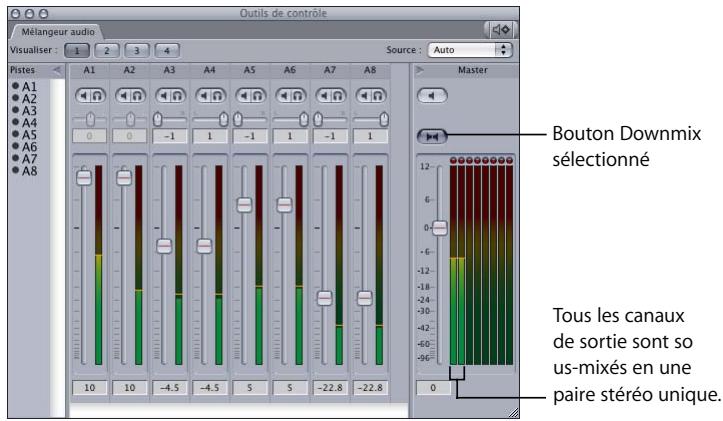723x421 pixels.
Task: Click the Master volume fader handle
Action: tap(440, 228)
